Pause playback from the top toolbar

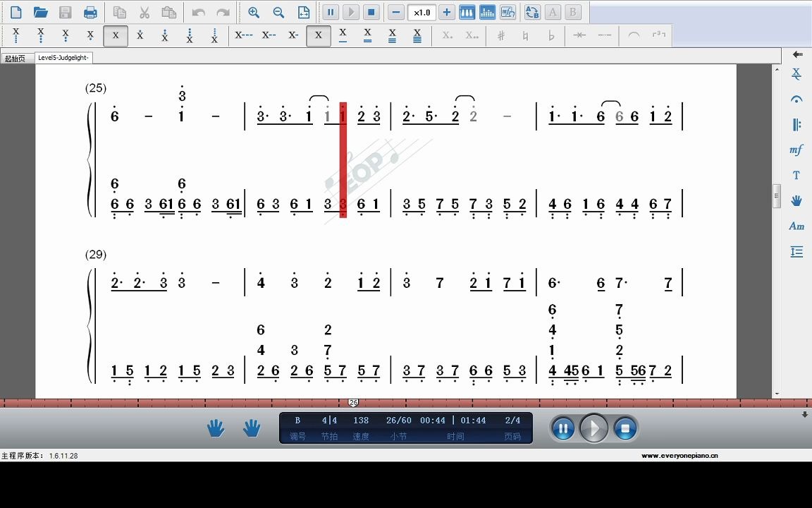click(x=331, y=12)
